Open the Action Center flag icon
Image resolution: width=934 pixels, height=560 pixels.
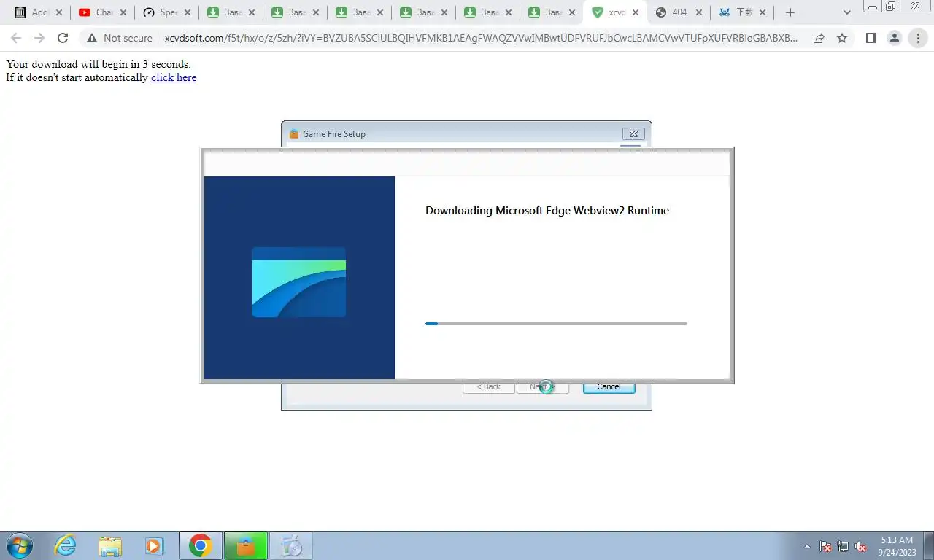825,546
